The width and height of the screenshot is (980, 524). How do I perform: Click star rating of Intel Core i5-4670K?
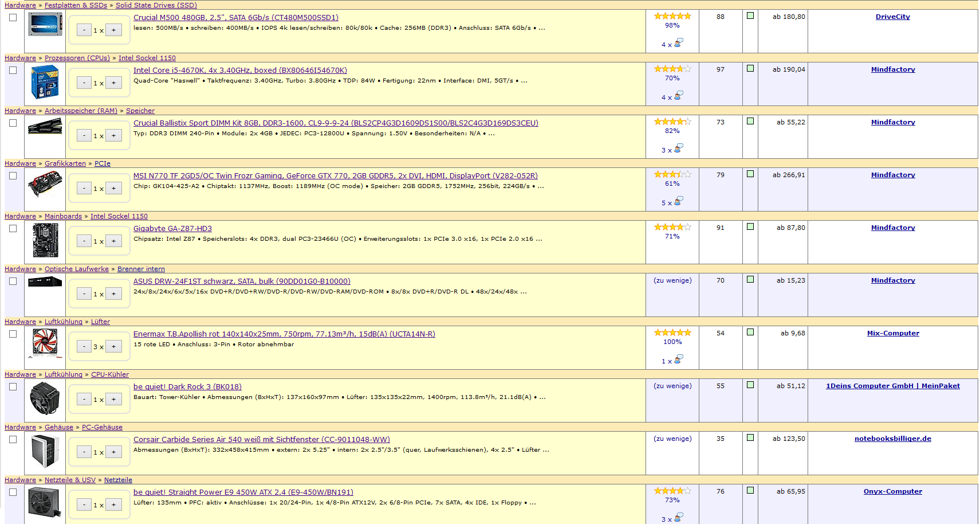coord(672,69)
